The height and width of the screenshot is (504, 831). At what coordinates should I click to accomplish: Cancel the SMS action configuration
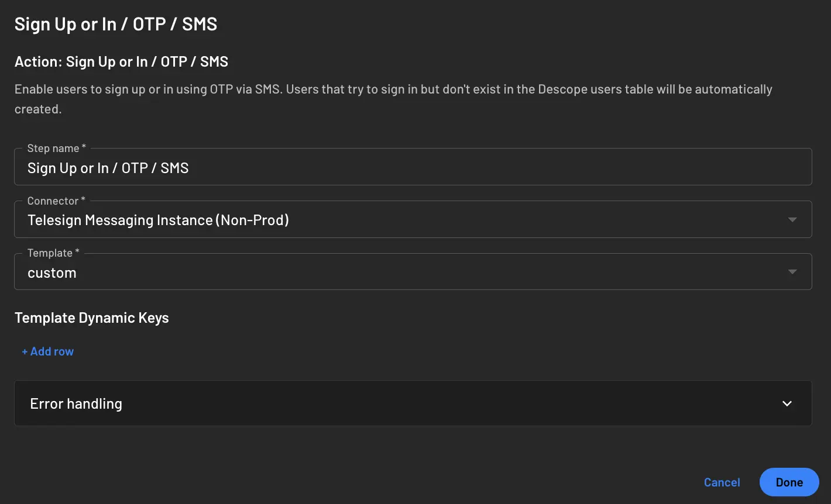(x=722, y=482)
